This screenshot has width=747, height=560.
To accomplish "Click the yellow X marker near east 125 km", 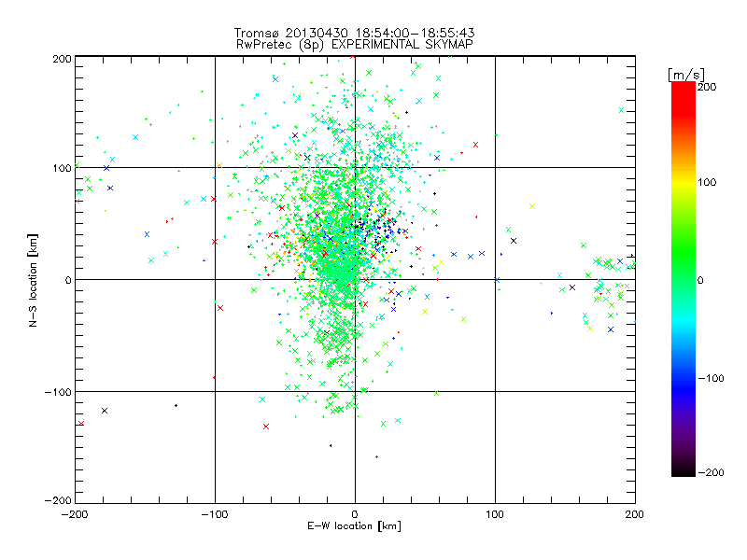I will point(532,206).
